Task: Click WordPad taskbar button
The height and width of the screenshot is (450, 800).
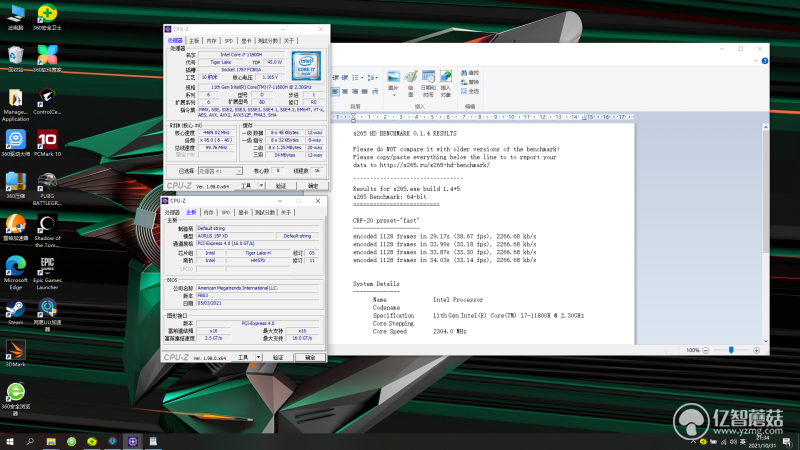Action: tap(153, 441)
